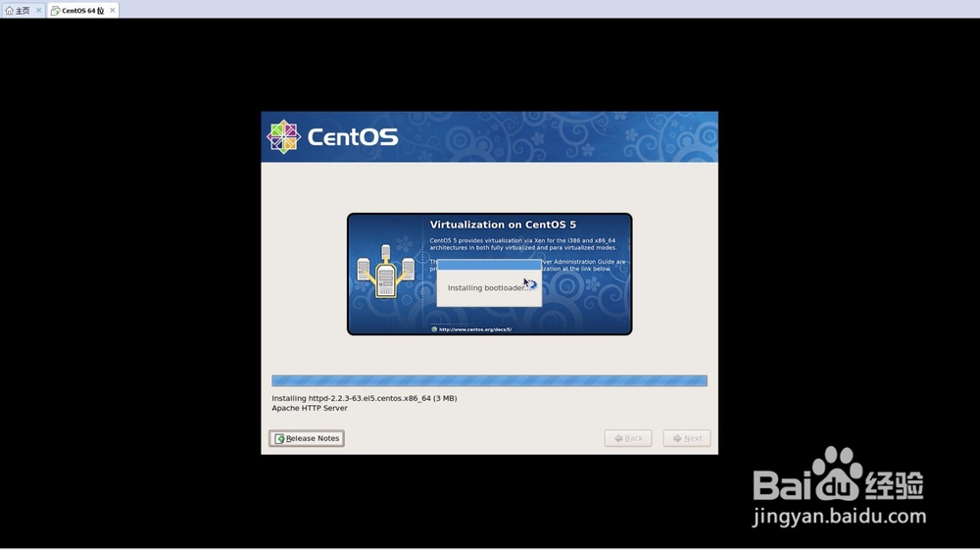The height and width of the screenshot is (550, 980).
Task: Click the Next button
Action: coord(687,438)
